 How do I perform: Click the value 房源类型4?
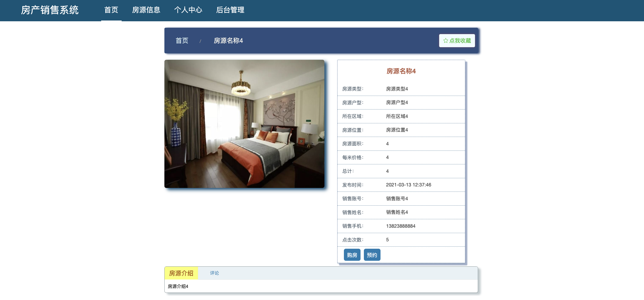[x=397, y=89]
